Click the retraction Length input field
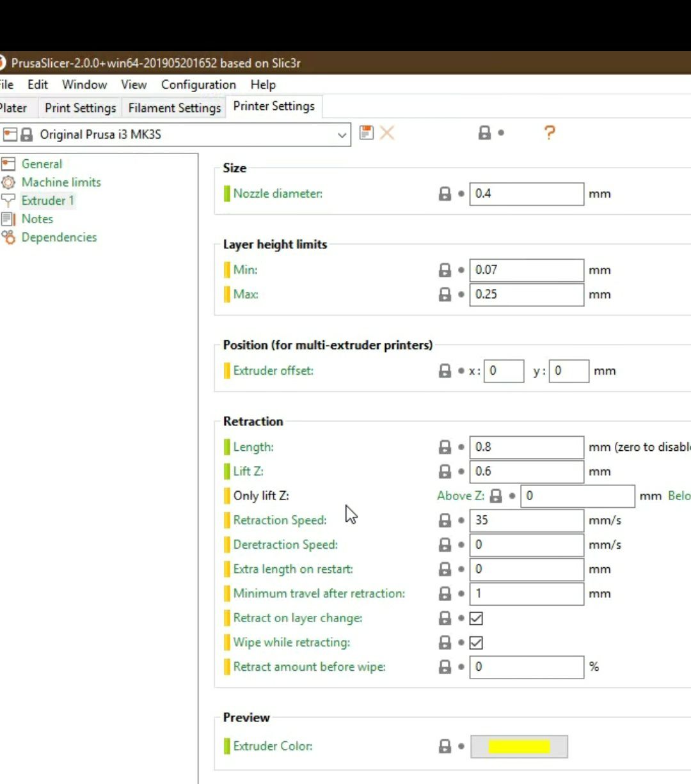Screen dimensions: 691x784 pos(526,447)
